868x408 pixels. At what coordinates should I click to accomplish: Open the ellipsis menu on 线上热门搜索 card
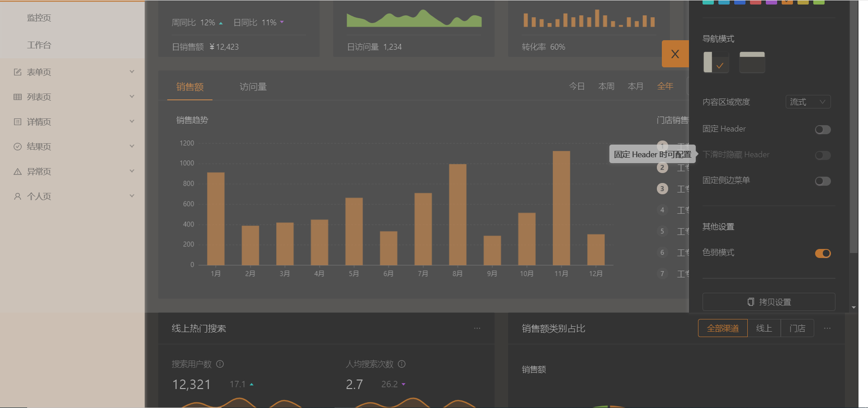pyautogui.click(x=477, y=328)
